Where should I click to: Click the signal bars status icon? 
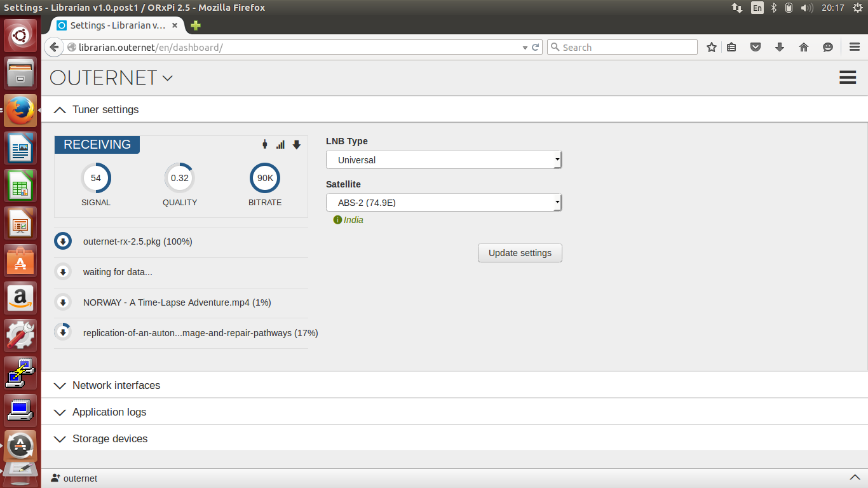pos(280,145)
